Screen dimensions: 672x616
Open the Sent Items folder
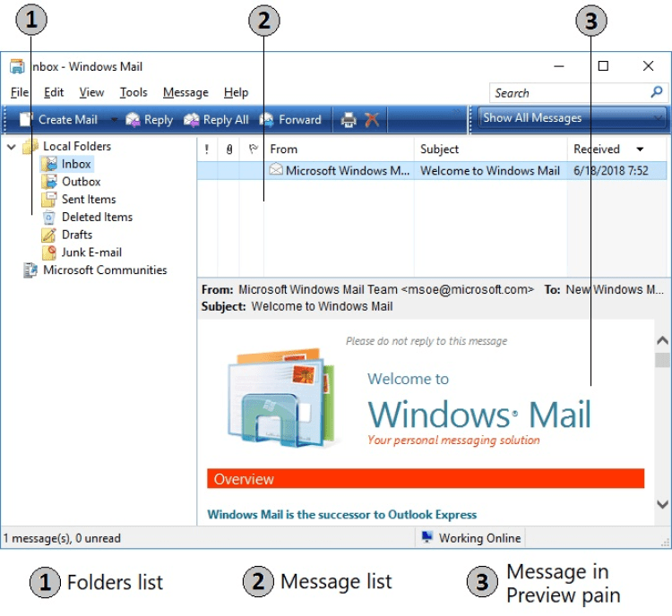click(x=89, y=199)
